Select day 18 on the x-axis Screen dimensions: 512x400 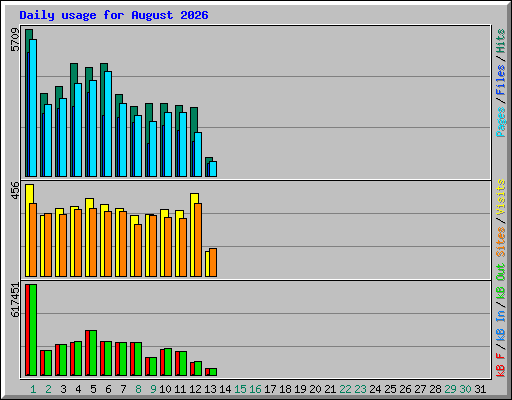pos(285,389)
